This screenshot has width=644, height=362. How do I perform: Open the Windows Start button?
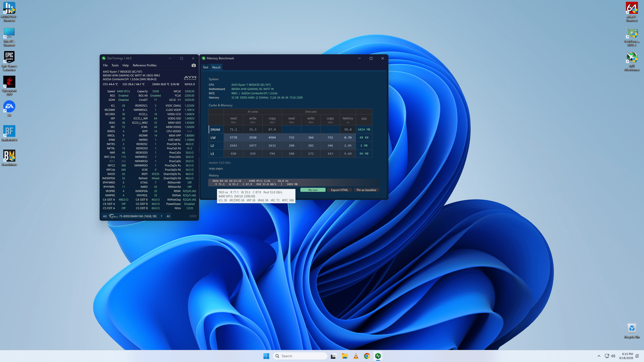[x=266, y=356]
